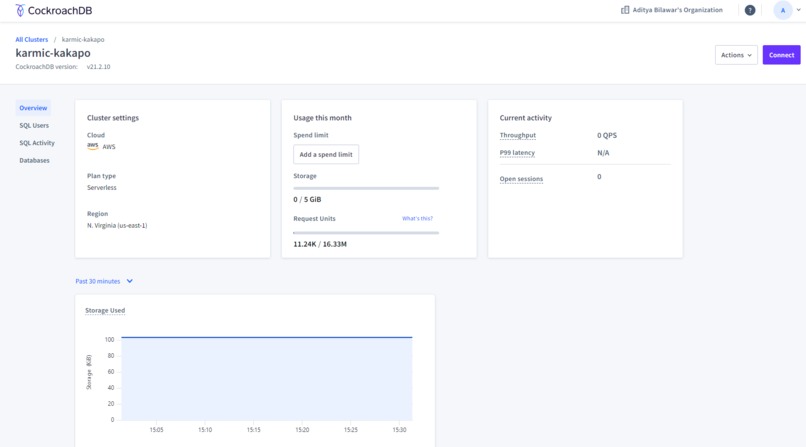806x447 pixels.
Task: Click the Connect button
Action: [x=781, y=55]
